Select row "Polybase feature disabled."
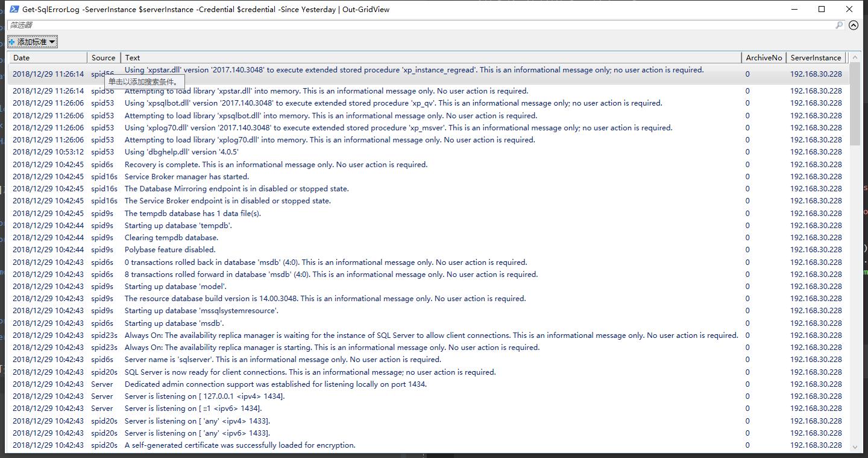Viewport: 868px width, 458px height. coord(429,250)
